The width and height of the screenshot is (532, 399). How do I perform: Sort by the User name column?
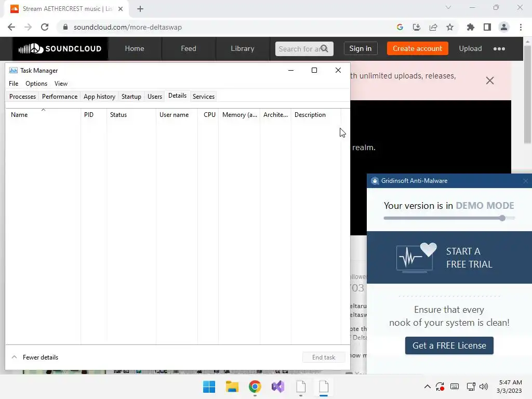[x=177, y=115]
